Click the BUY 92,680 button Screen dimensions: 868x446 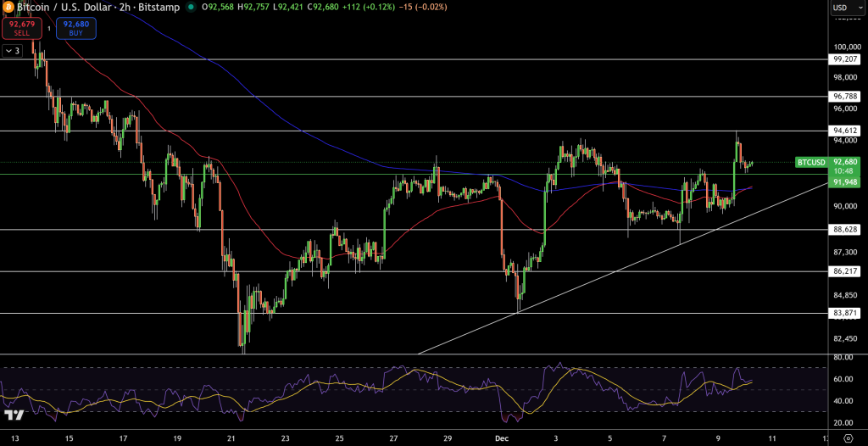click(75, 28)
